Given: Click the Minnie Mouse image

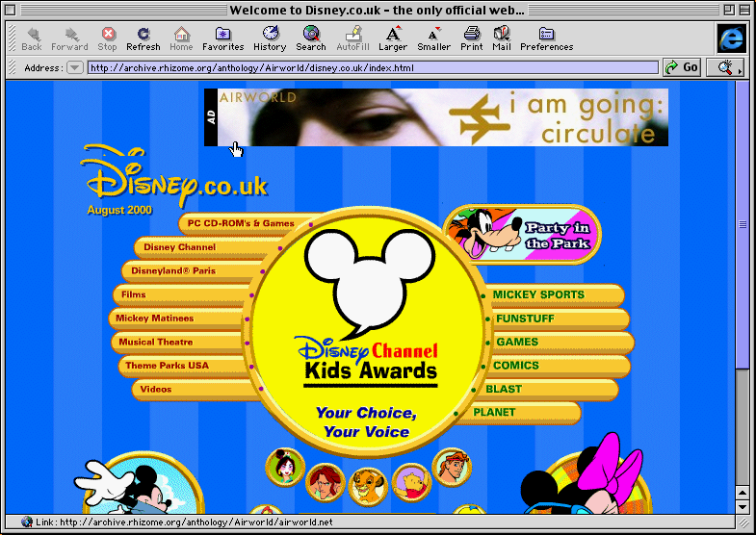Looking at the screenshot, I should click(586, 474).
